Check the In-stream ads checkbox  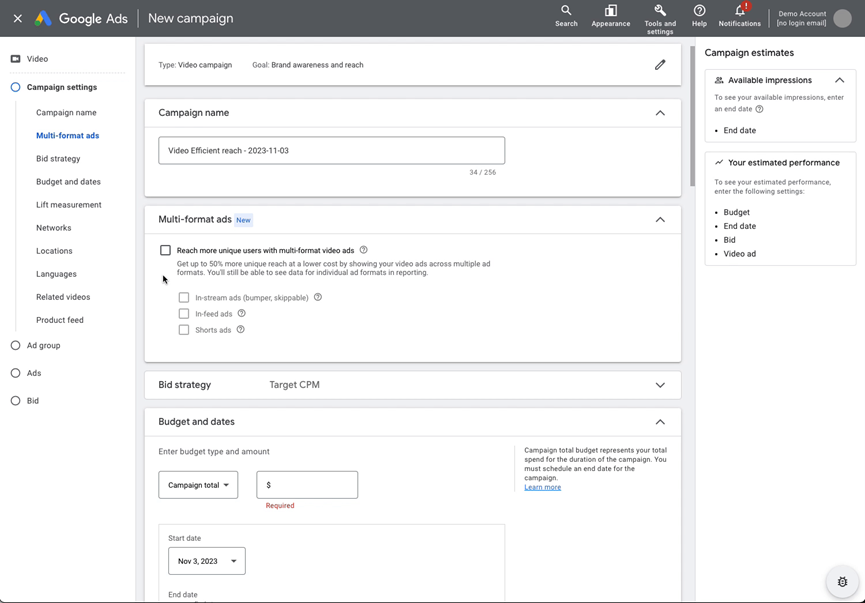pyautogui.click(x=184, y=297)
